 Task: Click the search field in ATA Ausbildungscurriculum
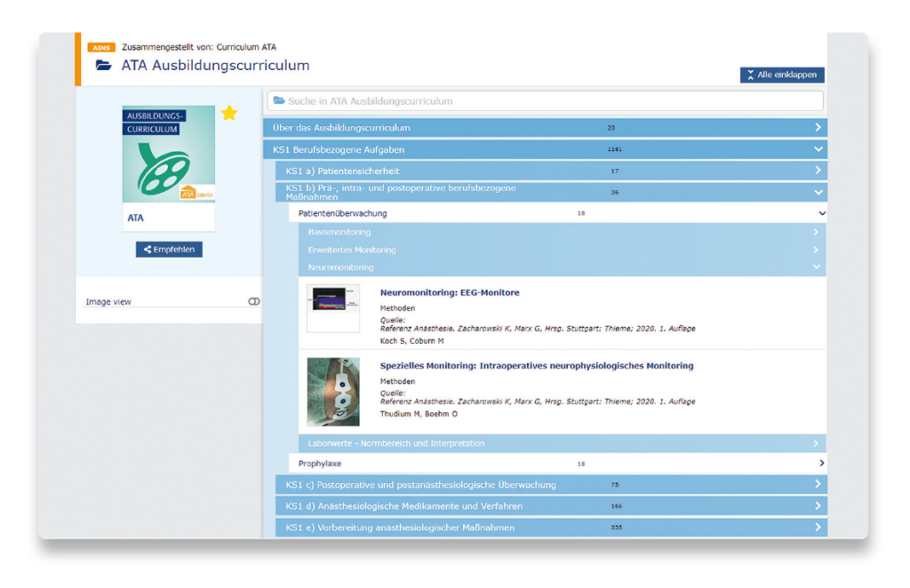(x=545, y=101)
